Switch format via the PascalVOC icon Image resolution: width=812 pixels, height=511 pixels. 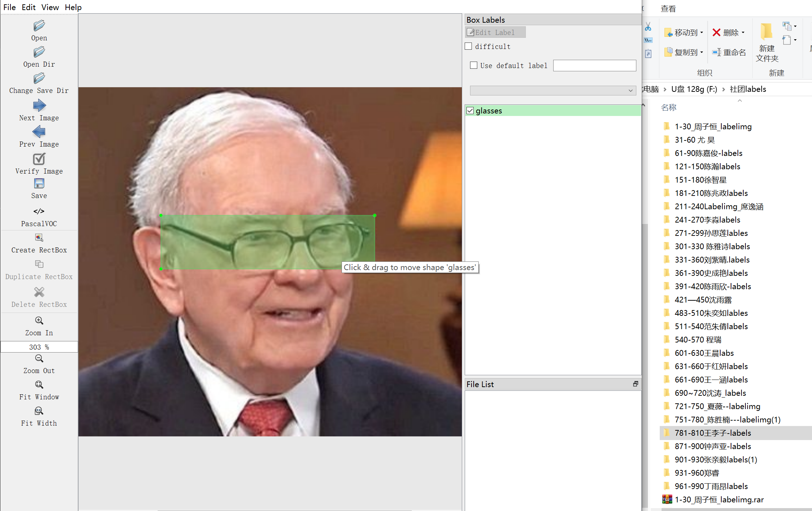39,211
